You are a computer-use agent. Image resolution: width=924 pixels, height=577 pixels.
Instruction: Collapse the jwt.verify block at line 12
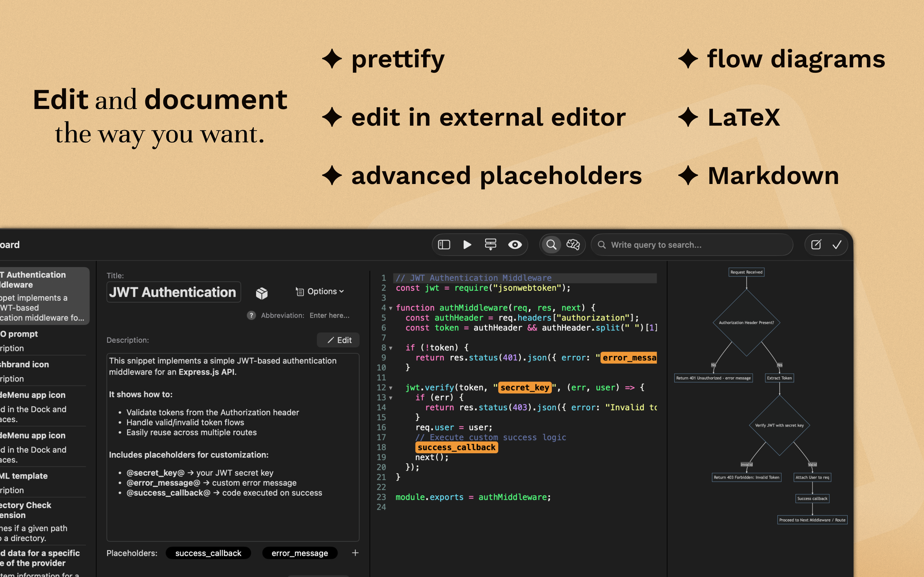pos(390,387)
